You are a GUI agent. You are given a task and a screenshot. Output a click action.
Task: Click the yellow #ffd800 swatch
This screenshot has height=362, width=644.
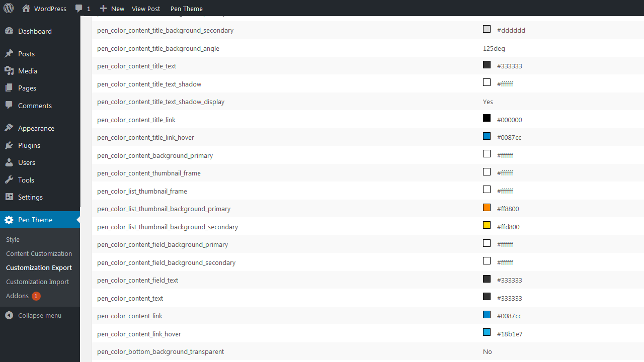click(487, 225)
